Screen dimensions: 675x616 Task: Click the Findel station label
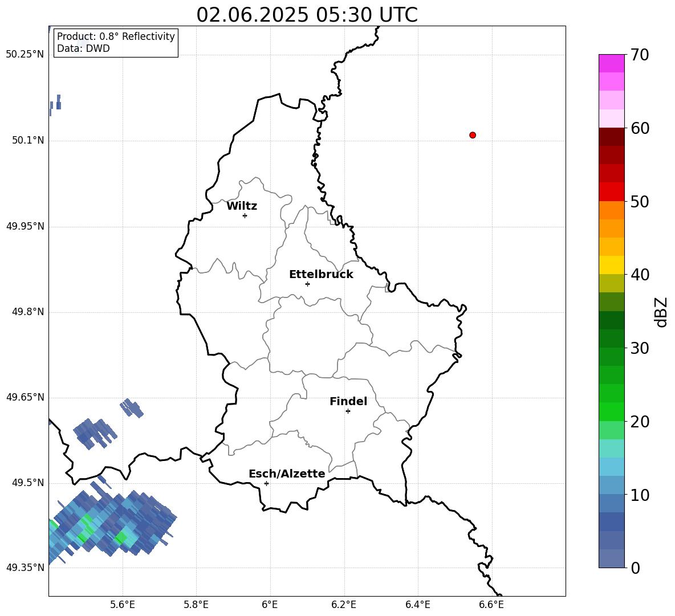point(348,401)
